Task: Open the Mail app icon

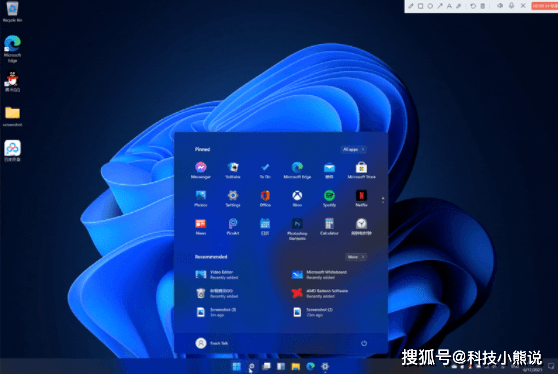Action: (x=329, y=170)
